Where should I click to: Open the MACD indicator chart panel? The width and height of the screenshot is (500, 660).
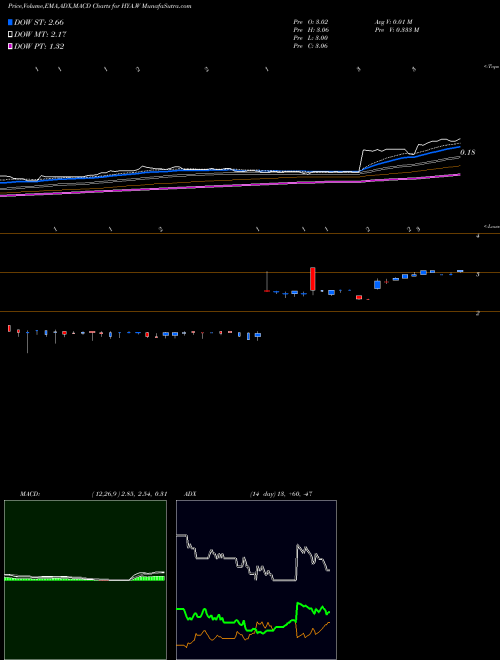(85, 580)
